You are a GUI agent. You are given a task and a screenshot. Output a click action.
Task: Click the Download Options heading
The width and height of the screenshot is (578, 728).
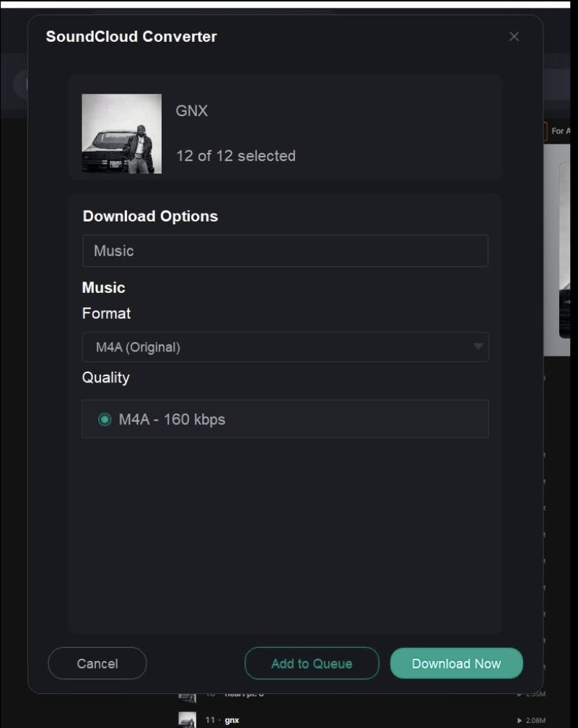150,216
